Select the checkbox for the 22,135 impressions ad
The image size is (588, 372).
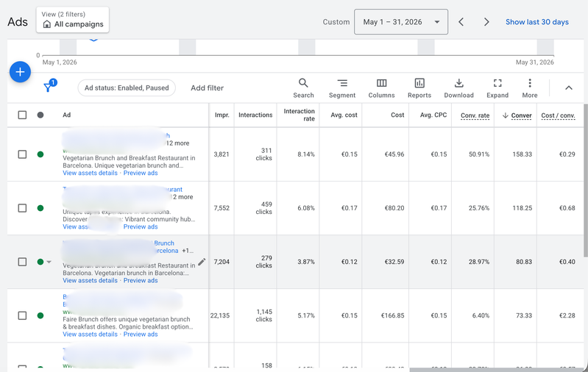[23, 315]
